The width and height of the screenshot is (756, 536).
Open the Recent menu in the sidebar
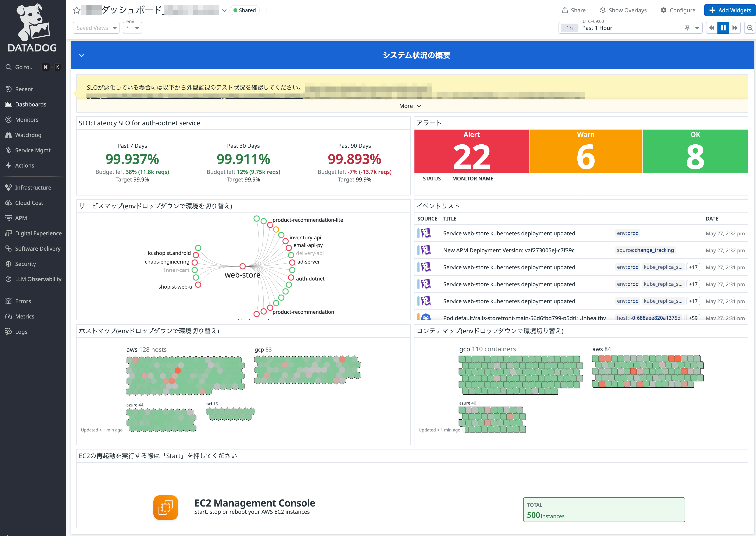(24, 89)
